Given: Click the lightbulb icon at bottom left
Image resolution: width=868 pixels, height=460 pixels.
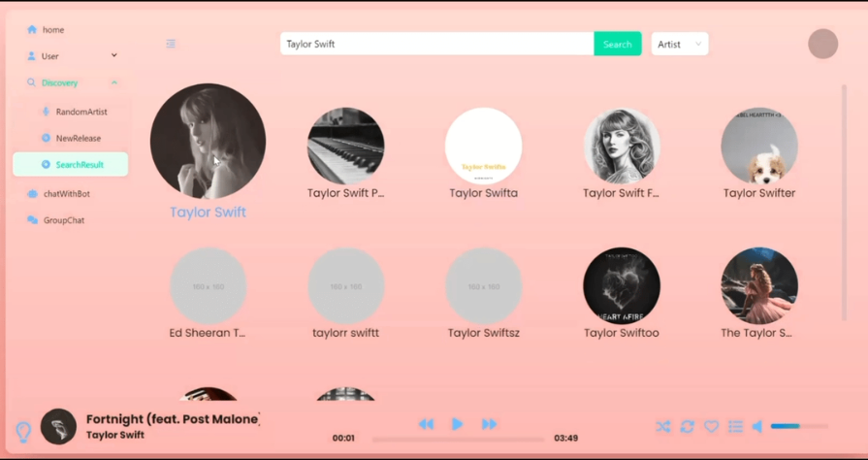Looking at the screenshot, I should (x=23, y=432).
